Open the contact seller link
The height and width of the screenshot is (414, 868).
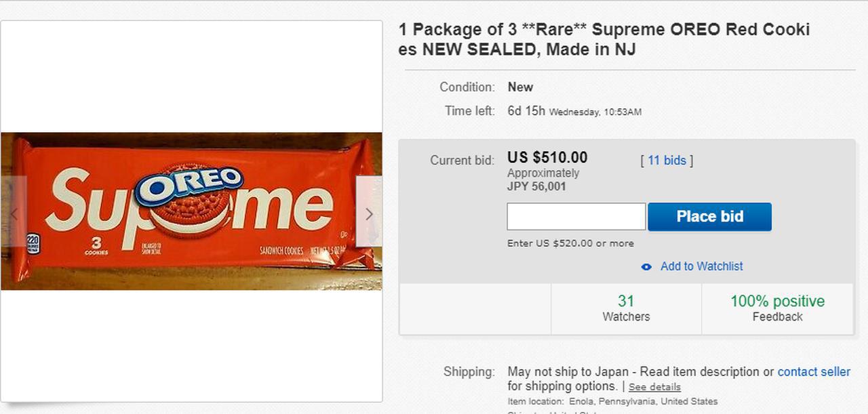click(814, 372)
